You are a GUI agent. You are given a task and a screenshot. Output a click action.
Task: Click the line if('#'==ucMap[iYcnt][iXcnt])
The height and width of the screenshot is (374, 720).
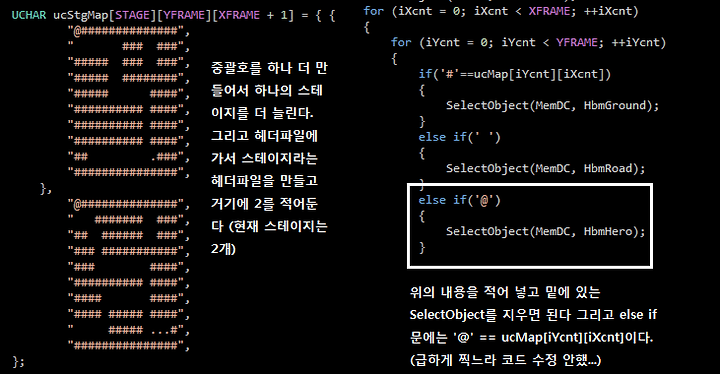coord(515,74)
